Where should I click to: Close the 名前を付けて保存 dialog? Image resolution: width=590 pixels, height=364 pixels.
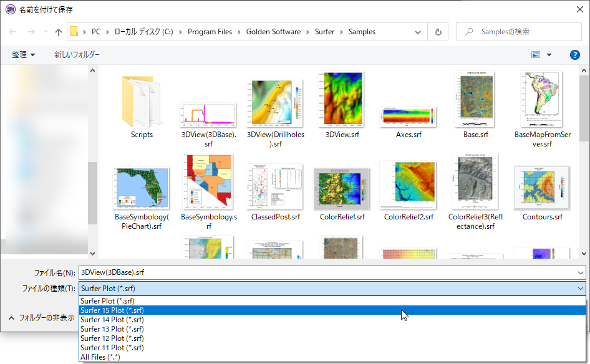tap(580, 9)
